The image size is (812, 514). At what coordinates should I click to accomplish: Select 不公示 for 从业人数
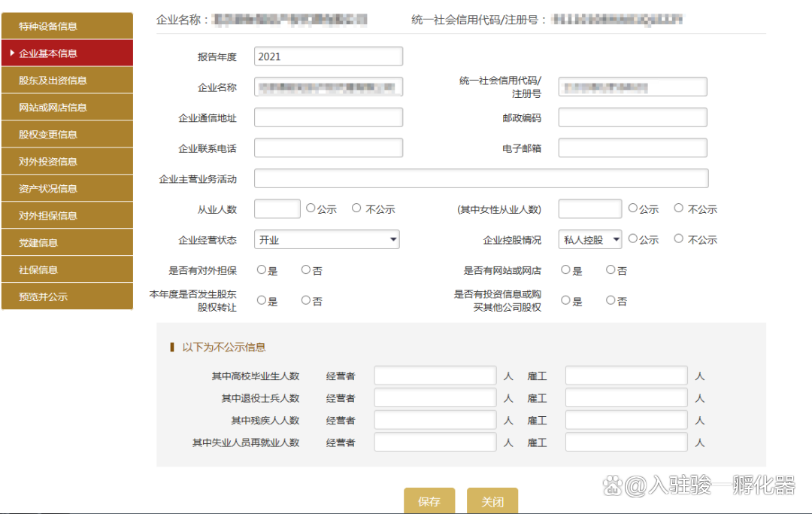[x=356, y=208]
